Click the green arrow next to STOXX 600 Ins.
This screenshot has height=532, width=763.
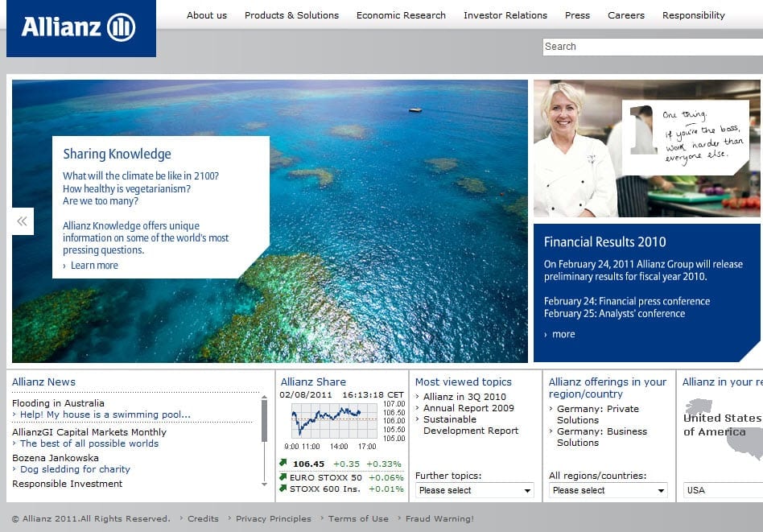283,489
